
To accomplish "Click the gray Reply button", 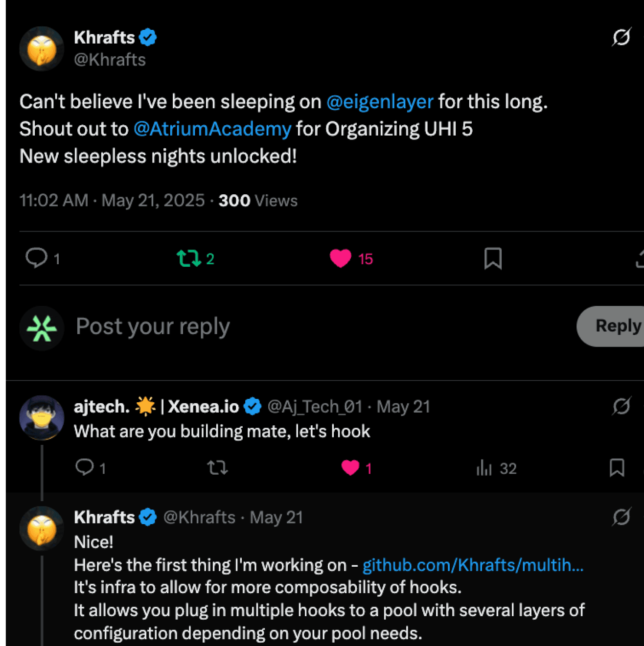I will [610, 326].
